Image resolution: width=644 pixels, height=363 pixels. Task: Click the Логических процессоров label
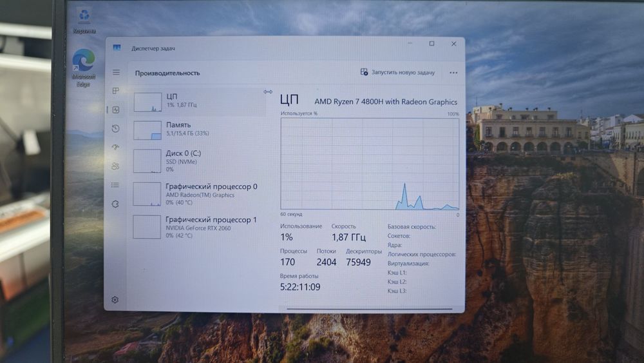(421, 254)
